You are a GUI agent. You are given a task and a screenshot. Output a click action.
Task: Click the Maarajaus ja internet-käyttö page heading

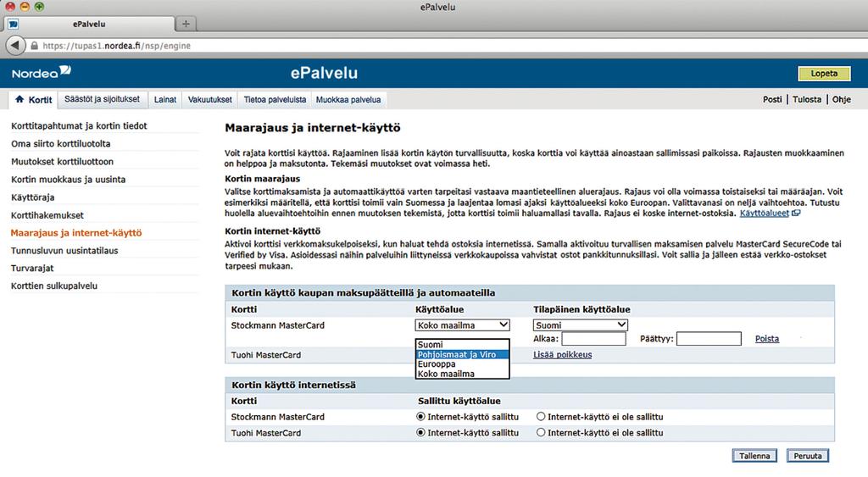pyautogui.click(x=312, y=128)
